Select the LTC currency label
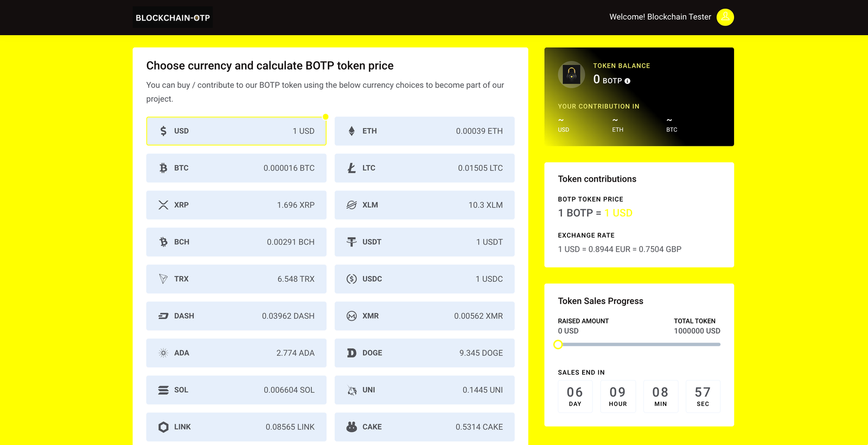868x445 pixels. click(369, 168)
